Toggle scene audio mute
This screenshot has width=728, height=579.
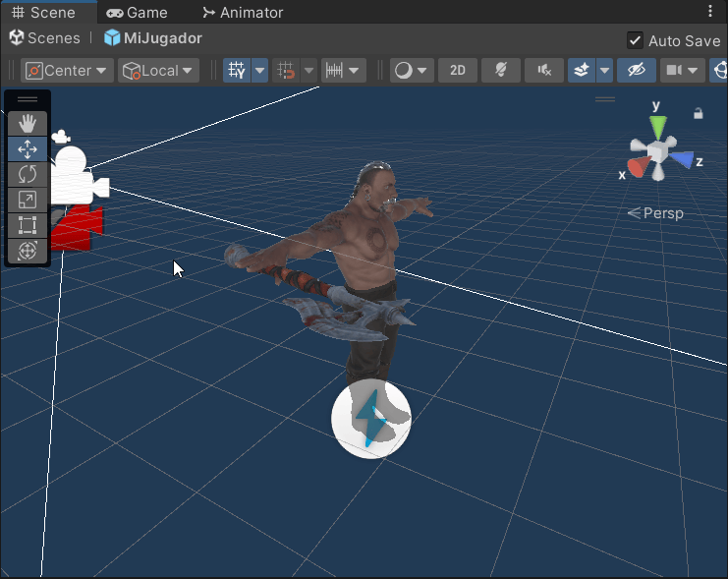[x=544, y=71]
